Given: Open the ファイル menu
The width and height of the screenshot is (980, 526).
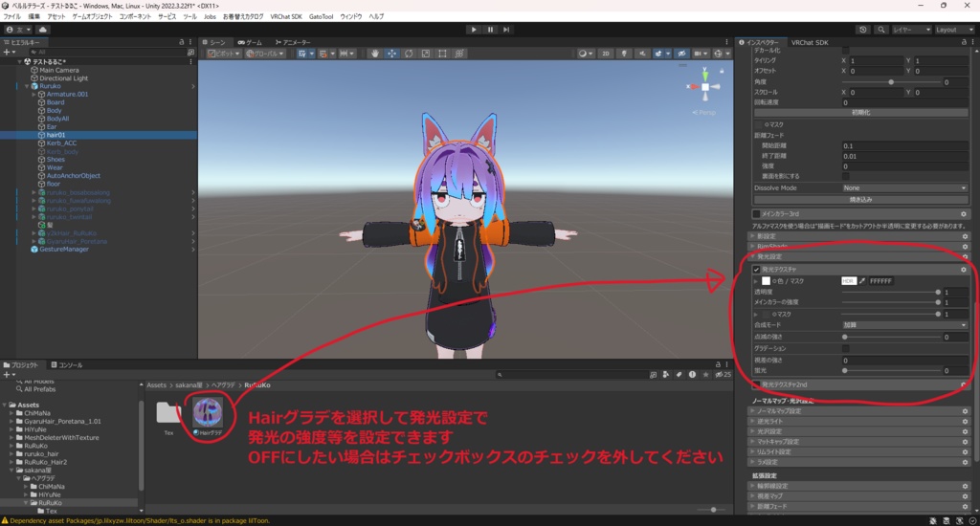Looking at the screenshot, I should 11,17.
